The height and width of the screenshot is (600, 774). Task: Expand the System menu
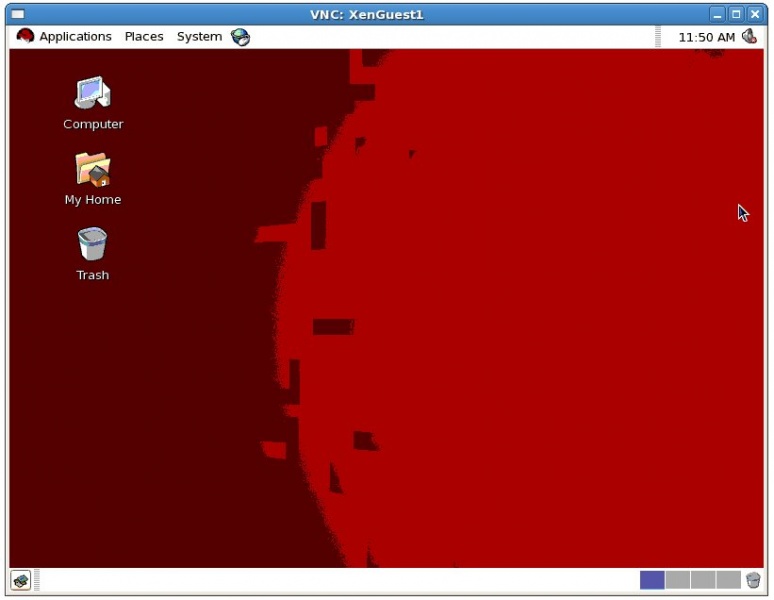pyautogui.click(x=199, y=37)
